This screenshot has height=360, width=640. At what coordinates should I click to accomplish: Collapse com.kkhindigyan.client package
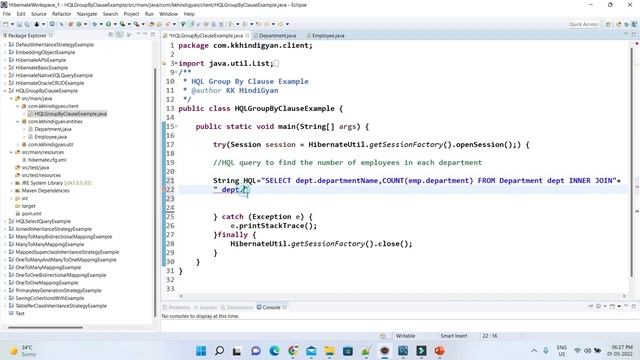tap(18, 106)
